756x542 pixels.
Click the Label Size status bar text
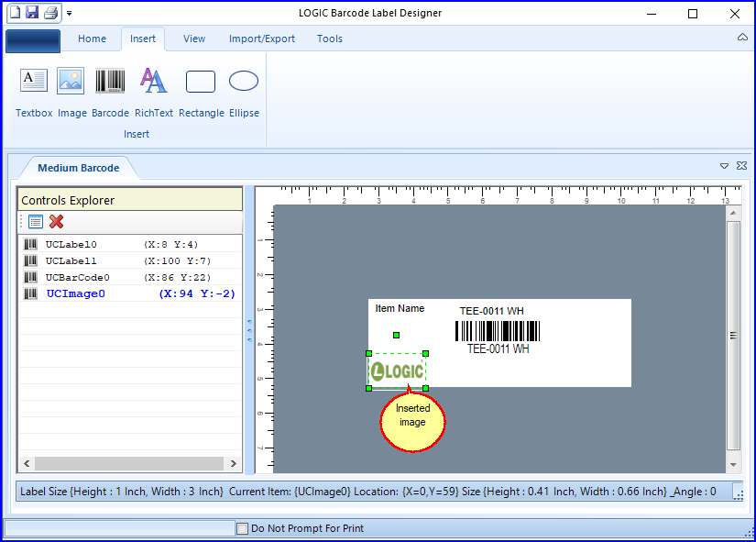point(122,492)
